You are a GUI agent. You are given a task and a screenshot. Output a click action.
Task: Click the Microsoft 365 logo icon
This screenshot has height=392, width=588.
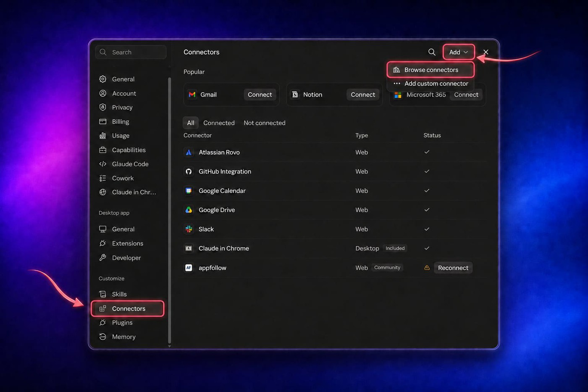tap(398, 95)
